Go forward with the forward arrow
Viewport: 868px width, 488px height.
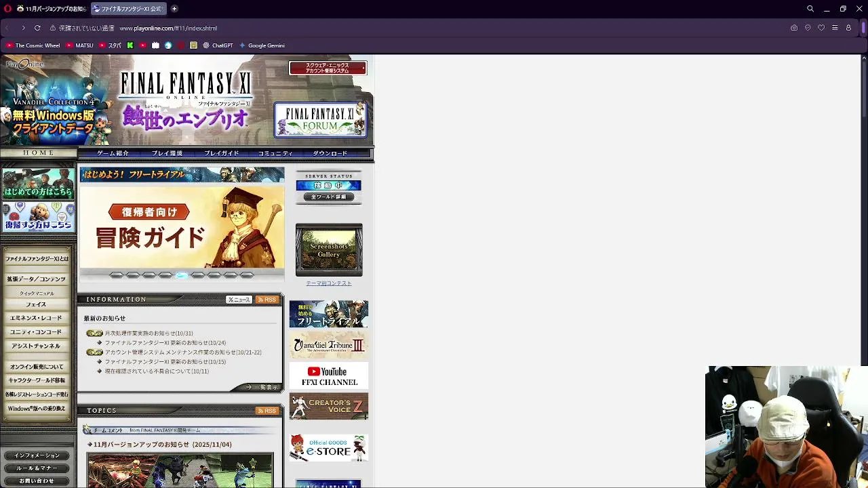tap(23, 28)
